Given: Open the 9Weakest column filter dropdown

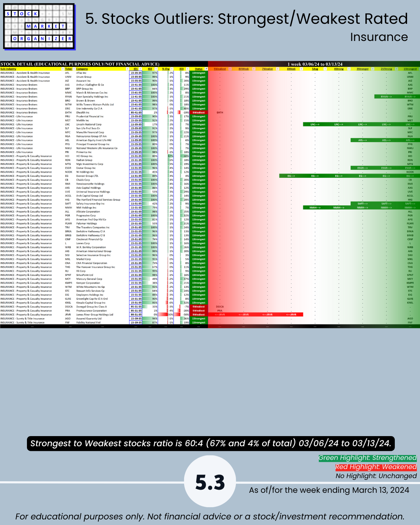Looking at the screenshot, I should [x=230, y=69].
